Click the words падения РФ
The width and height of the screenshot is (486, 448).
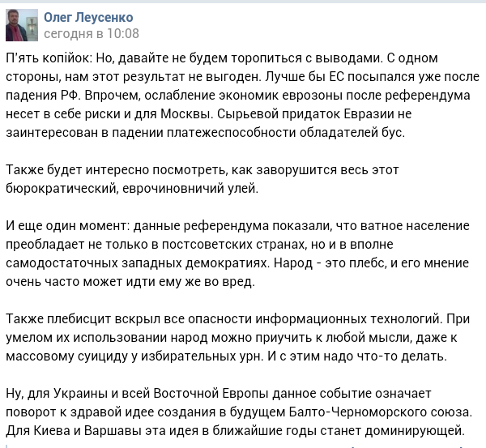[43, 96]
